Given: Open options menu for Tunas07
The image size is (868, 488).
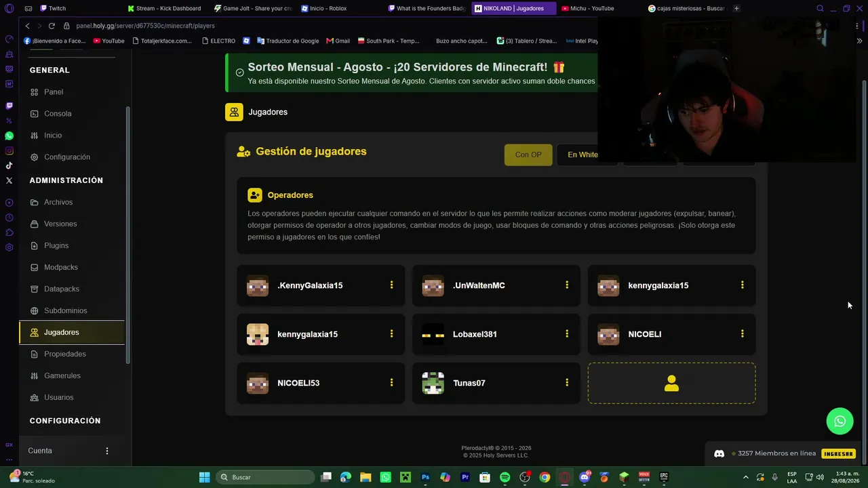Looking at the screenshot, I should [x=567, y=383].
